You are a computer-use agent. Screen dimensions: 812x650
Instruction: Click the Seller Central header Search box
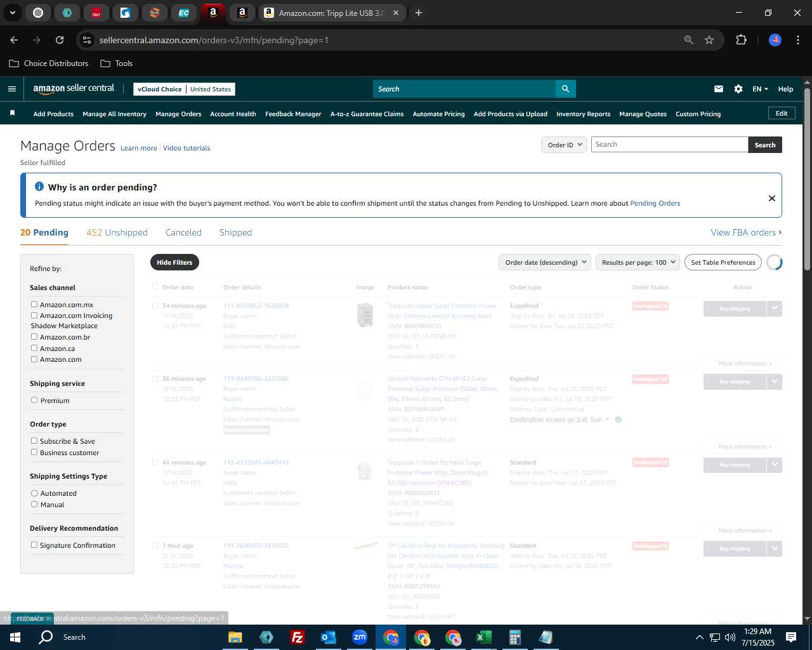coord(464,89)
